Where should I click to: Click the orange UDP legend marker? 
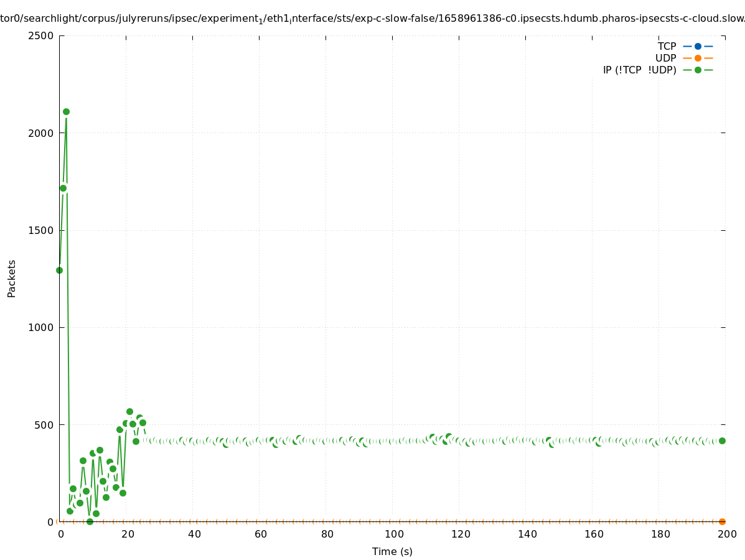698,58
